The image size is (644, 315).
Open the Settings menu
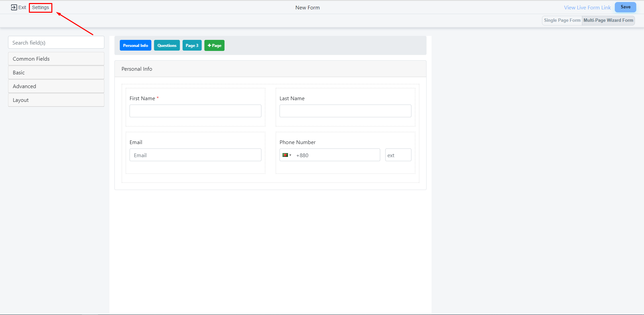click(x=40, y=7)
